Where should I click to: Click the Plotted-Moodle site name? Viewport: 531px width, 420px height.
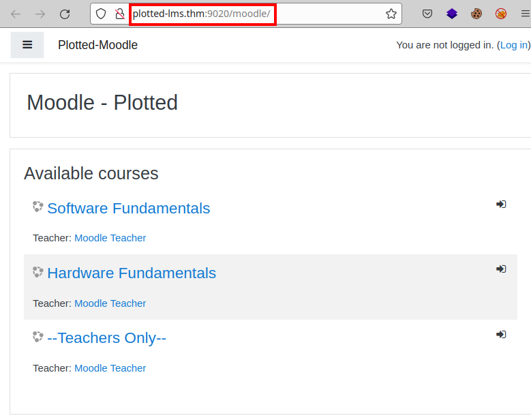(x=97, y=45)
